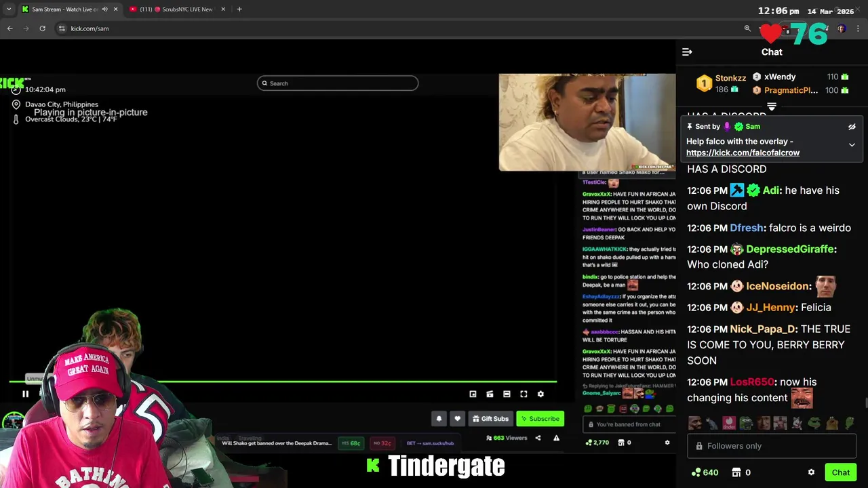Viewport: 868px width, 488px height.
Task: Click the emote in IceNoseidon's message
Action: click(x=825, y=286)
